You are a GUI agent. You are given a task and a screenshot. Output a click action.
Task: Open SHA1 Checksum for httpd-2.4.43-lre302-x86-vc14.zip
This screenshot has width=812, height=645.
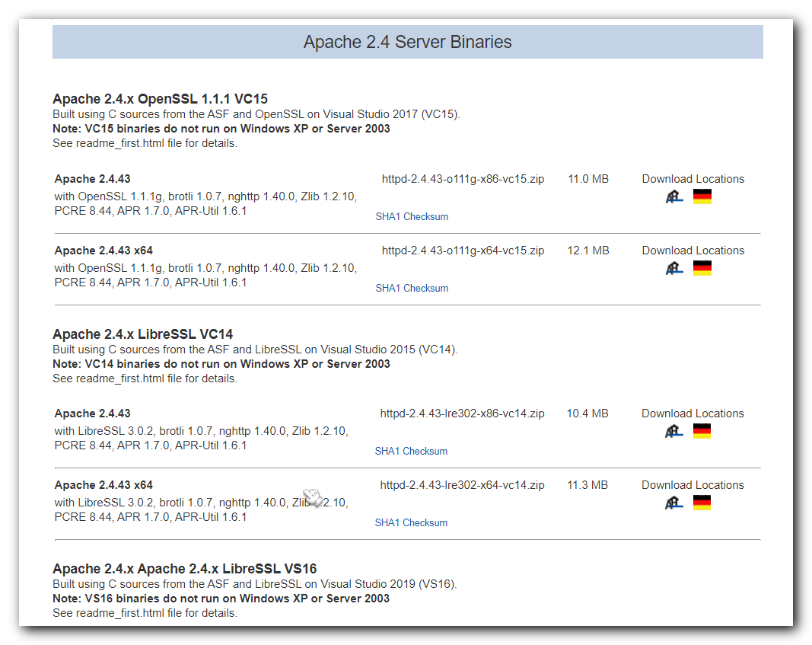tap(411, 452)
